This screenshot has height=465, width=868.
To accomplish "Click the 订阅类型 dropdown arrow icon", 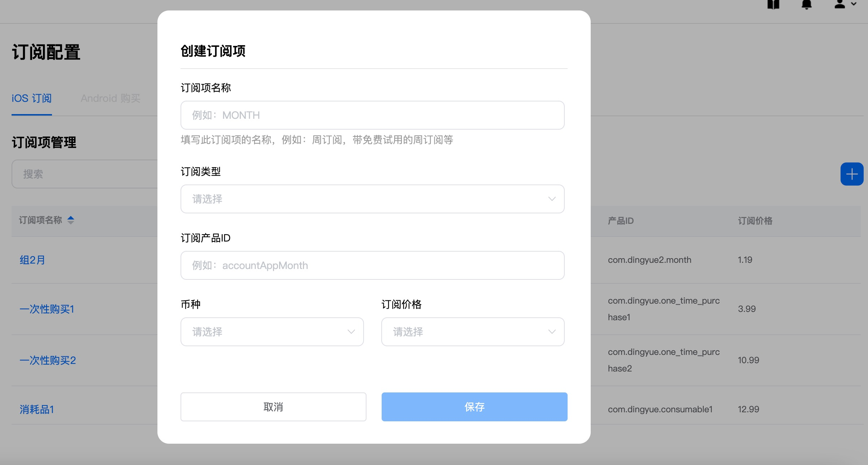I will (551, 199).
